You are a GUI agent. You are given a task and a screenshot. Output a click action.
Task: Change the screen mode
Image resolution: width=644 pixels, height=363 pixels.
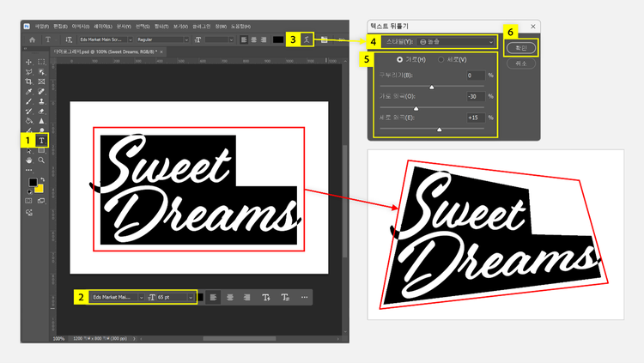[41, 201]
